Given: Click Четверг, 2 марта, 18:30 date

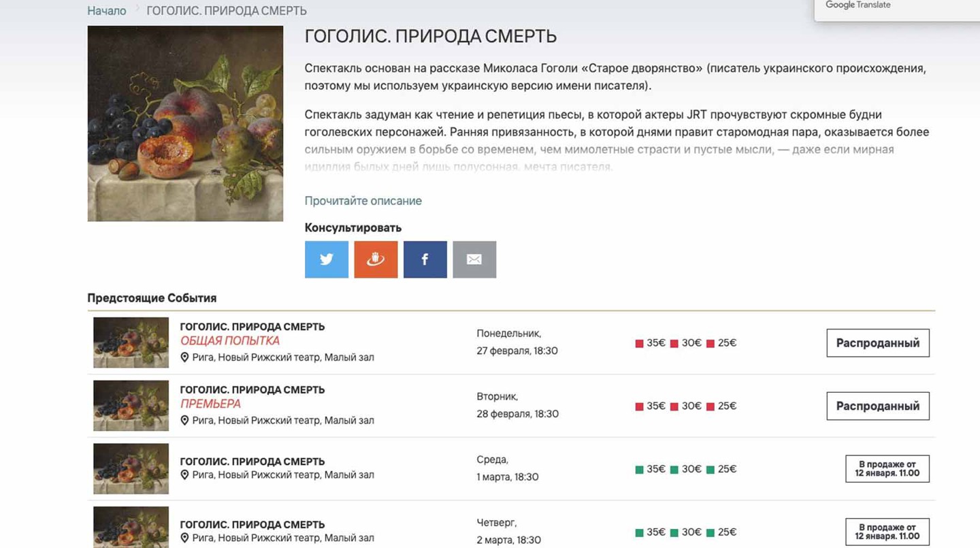Looking at the screenshot, I should tap(509, 531).
